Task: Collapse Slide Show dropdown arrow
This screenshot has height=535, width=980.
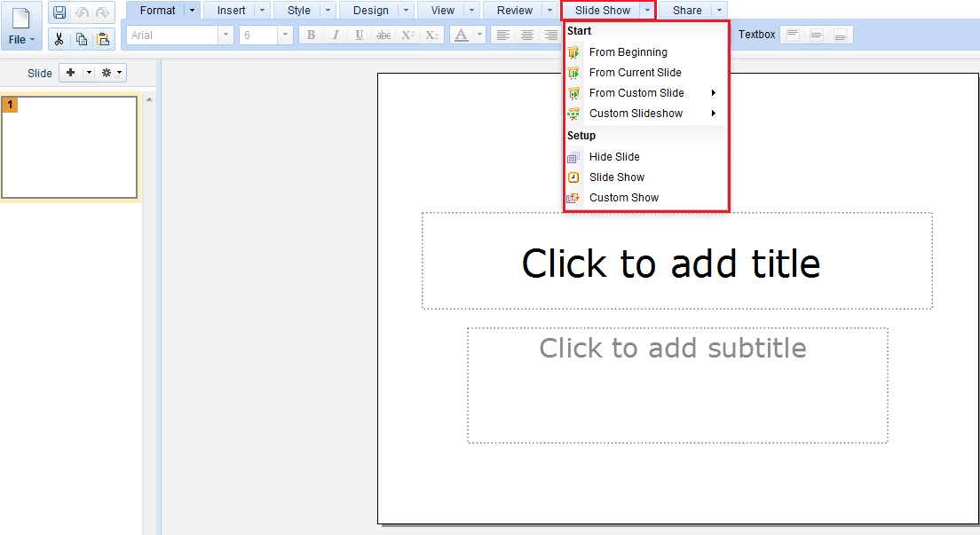Action: pyautogui.click(x=647, y=10)
